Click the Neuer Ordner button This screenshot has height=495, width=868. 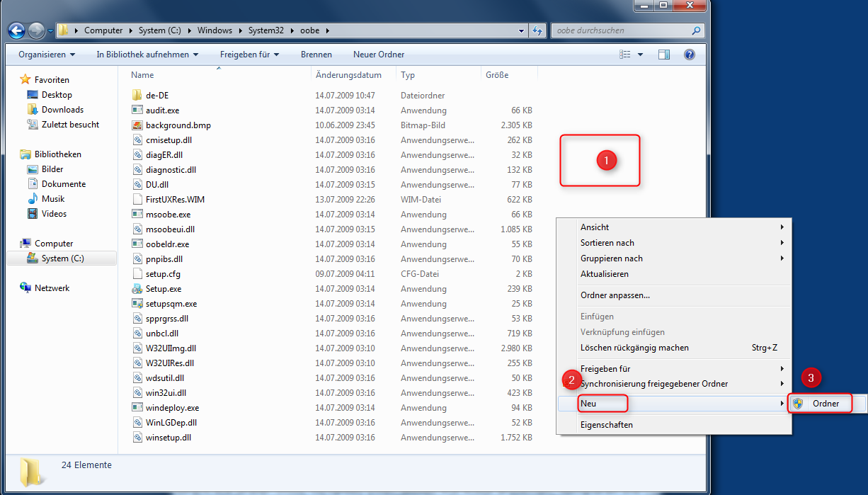click(x=377, y=54)
